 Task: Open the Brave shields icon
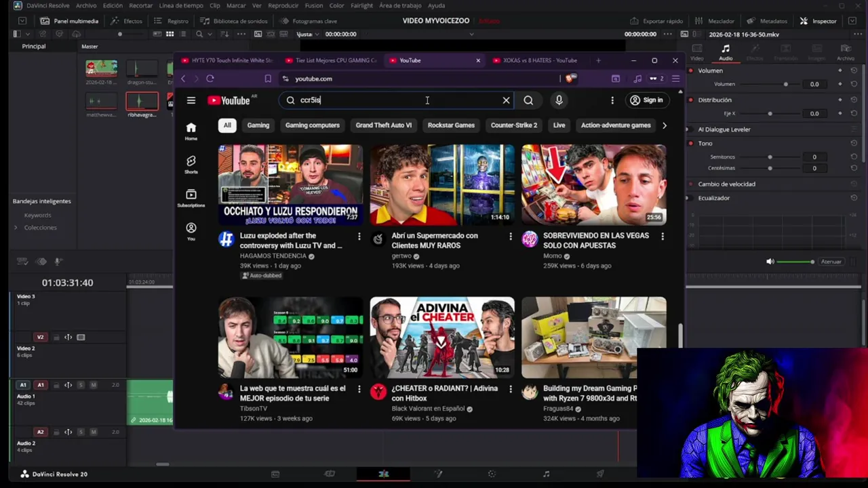pos(570,79)
